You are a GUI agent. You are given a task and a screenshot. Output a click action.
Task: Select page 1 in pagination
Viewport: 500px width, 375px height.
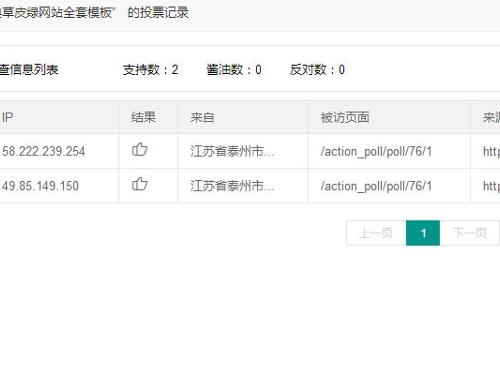(x=423, y=233)
